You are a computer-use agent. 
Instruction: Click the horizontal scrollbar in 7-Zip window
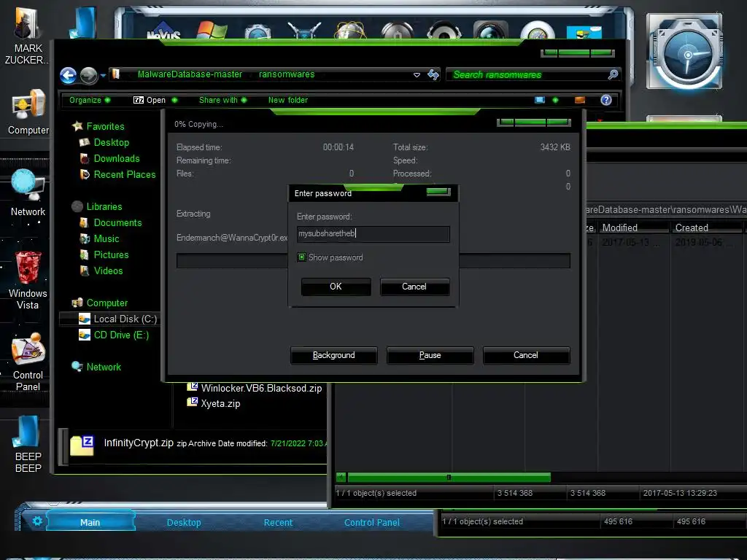coord(449,477)
